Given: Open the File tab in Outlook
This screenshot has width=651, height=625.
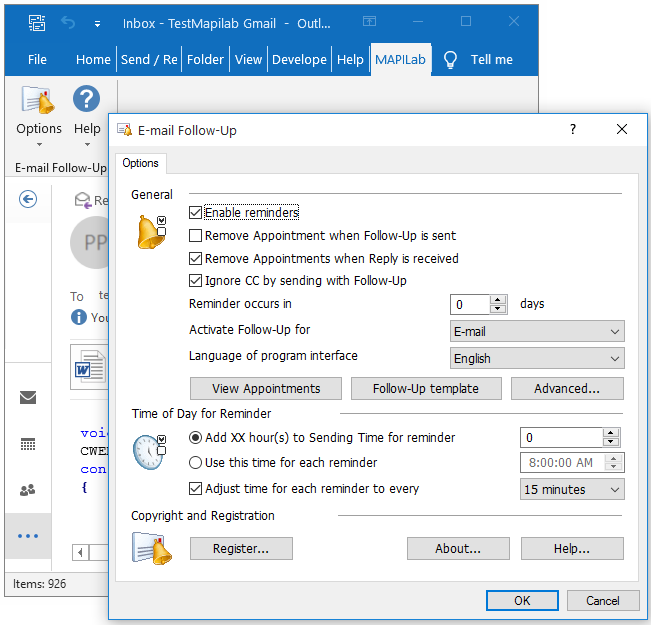Looking at the screenshot, I should click(37, 60).
